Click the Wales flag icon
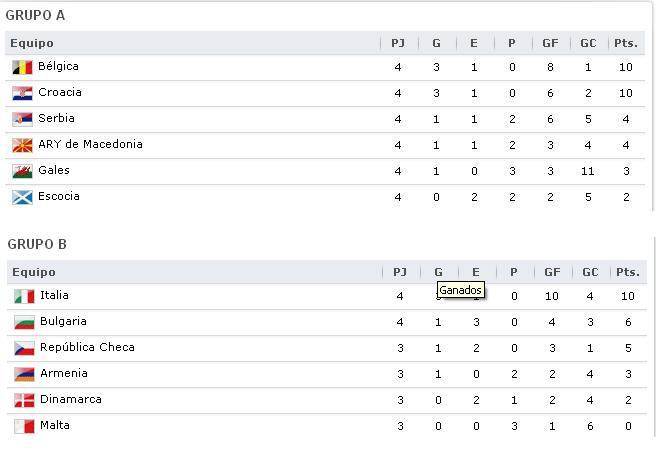 [x=22, y=171]
